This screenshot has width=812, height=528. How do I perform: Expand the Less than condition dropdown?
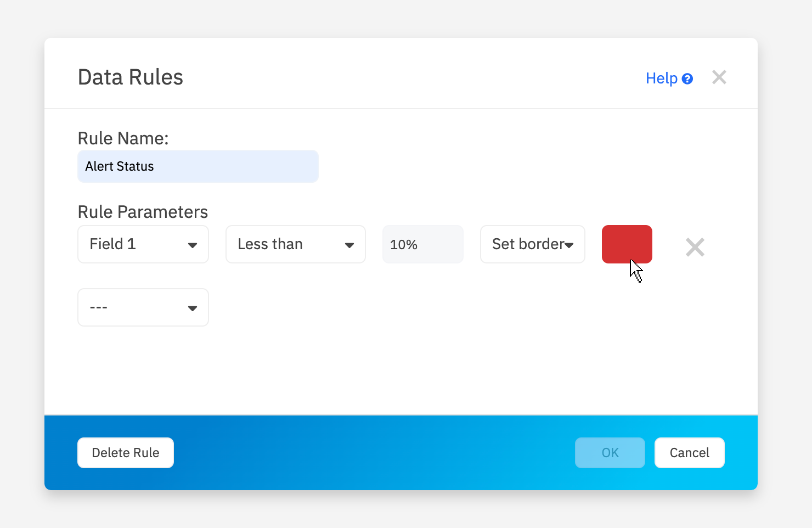(295, 244)
